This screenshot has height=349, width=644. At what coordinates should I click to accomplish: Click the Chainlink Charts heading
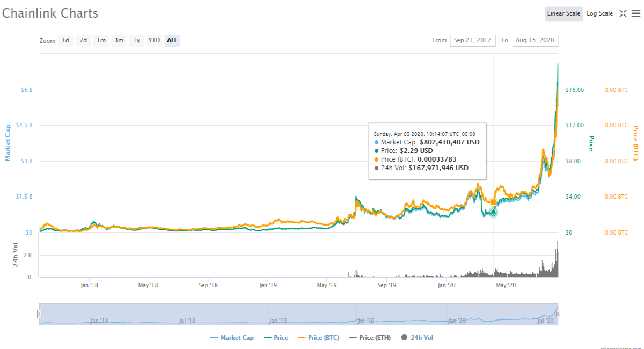point(50,13)
